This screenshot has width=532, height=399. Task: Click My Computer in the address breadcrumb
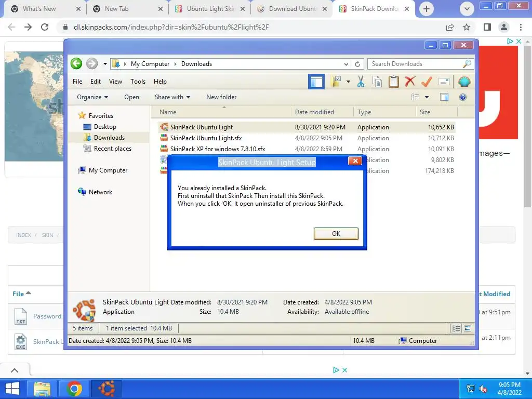[x=150, y=64]
